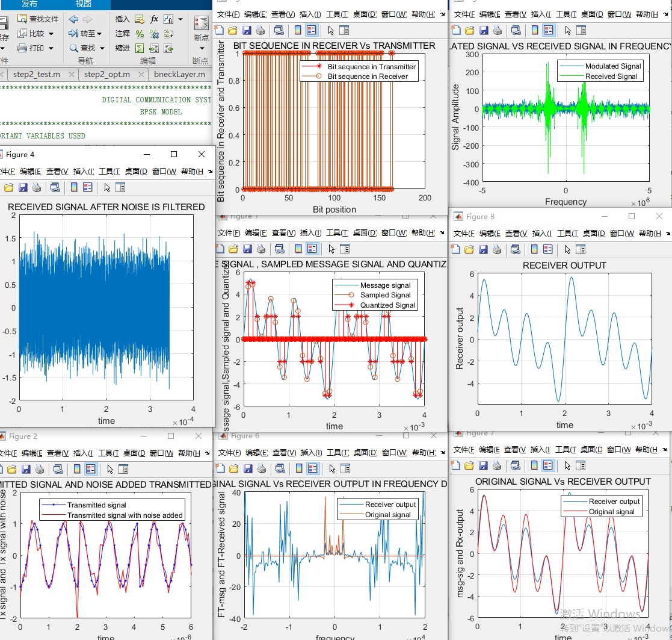Open 文件 menu in BIT SEQUENCE figure
This screenshot has width=672, height=640.
pyautogui.click(x=228, y=14)
